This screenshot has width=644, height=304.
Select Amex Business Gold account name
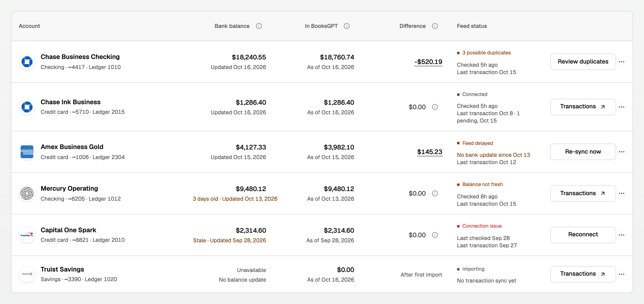click(72, 147)
